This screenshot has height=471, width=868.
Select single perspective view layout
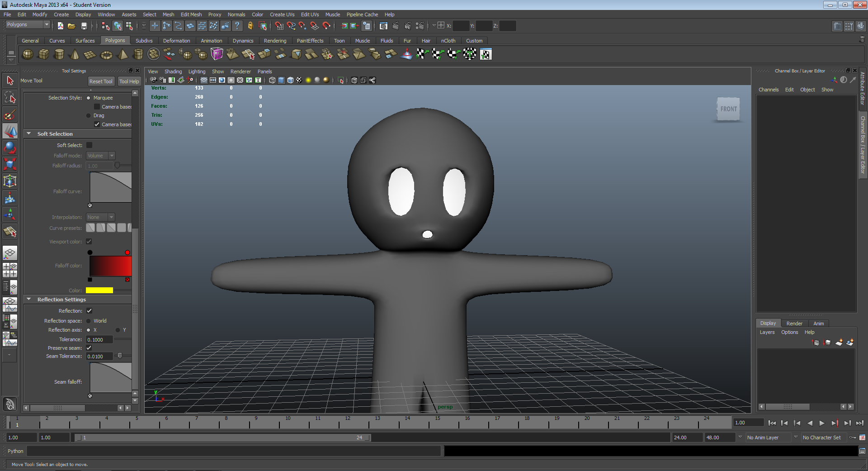click(10, 252)
